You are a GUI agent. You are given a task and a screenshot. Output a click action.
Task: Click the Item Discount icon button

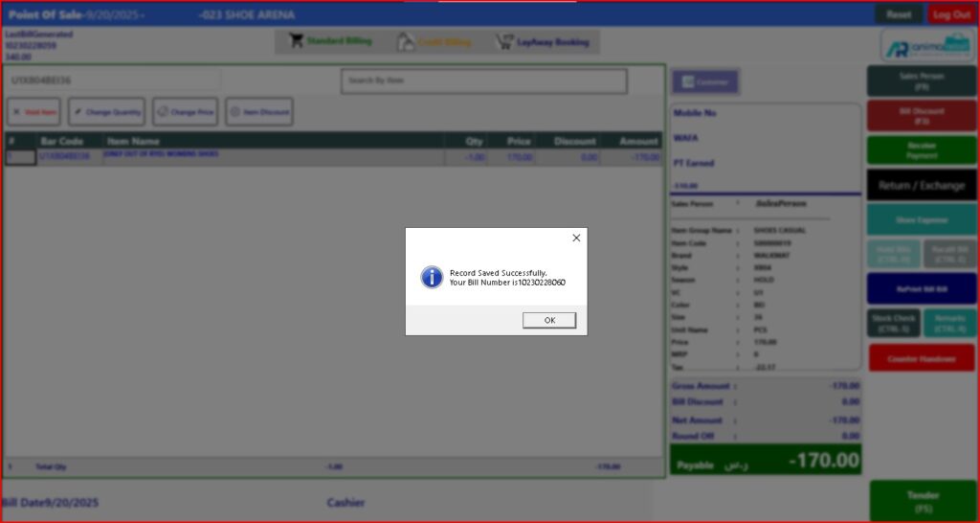[234, 112]
